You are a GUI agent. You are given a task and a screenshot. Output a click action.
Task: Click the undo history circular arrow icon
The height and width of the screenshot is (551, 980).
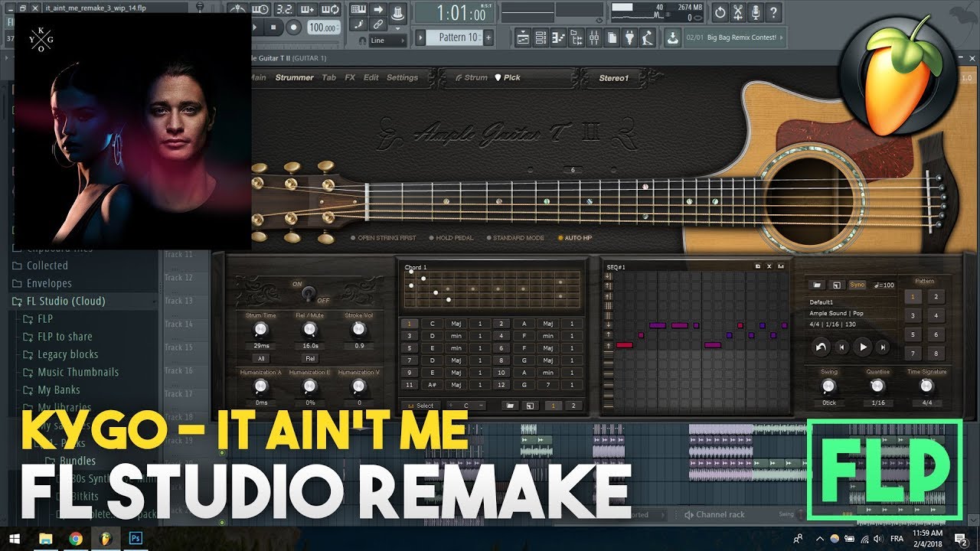pos(720,12)
